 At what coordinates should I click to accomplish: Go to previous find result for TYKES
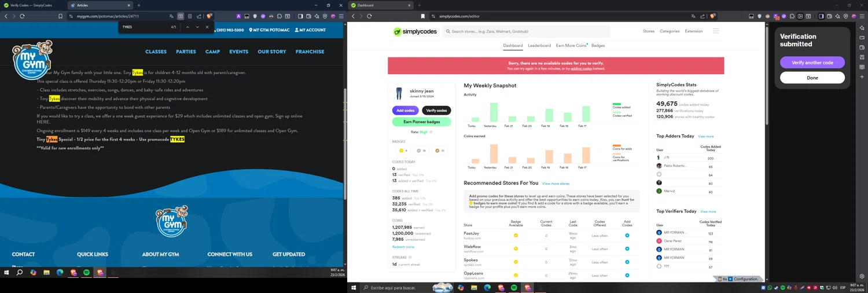click(187, 27)
